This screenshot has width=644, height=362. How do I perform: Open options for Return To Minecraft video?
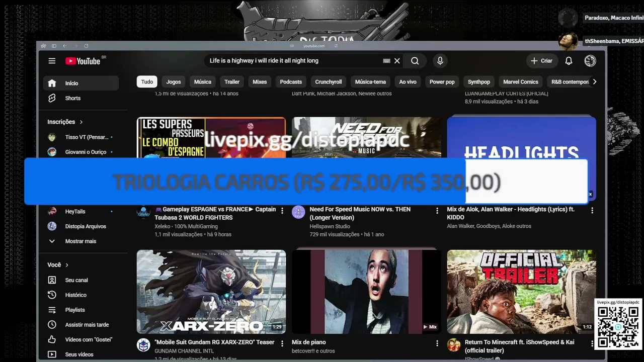592,343
